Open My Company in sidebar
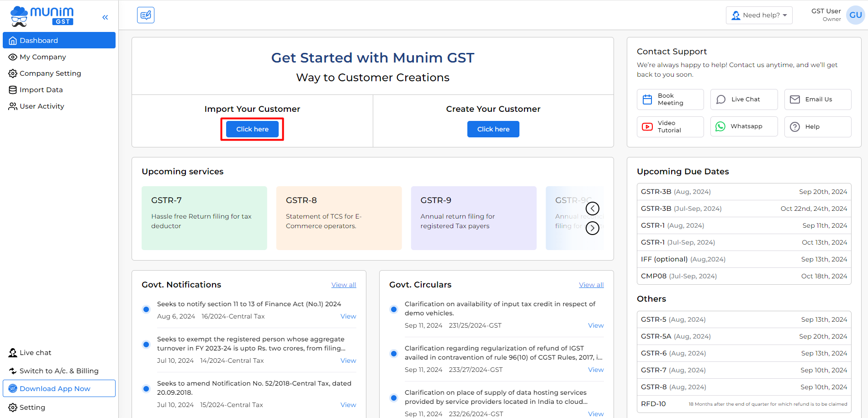The image size is (868, 418). (x=42, y=57)
